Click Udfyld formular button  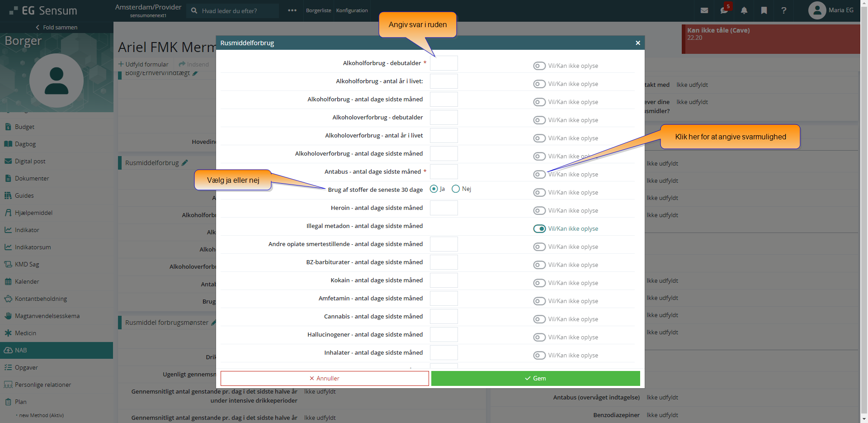click(x=143, y=64)
